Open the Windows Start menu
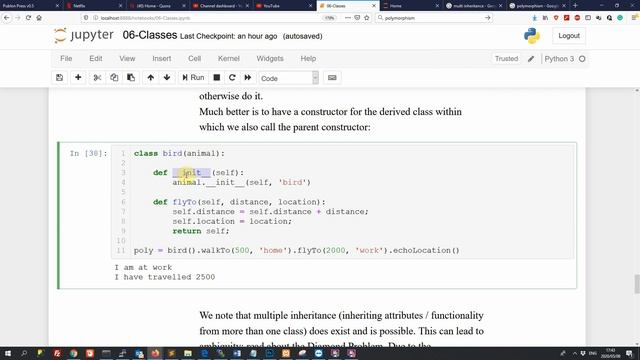Viewport: 640px width, 360px height. click(x=7, y=353)
